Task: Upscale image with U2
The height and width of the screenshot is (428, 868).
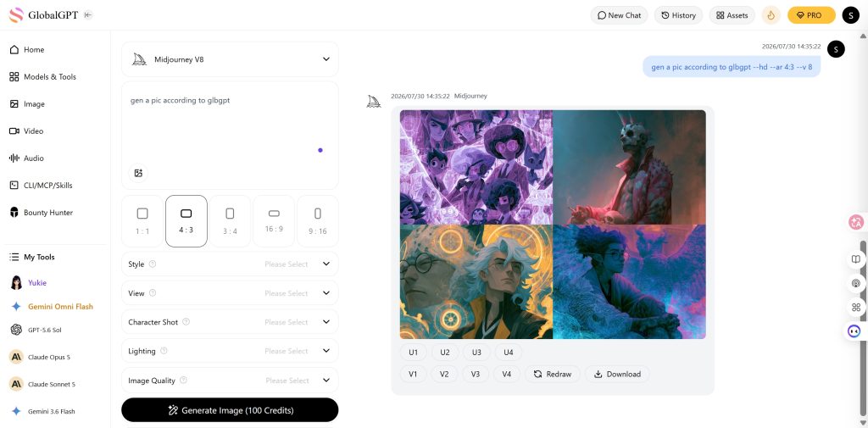Action: (444, 352)
